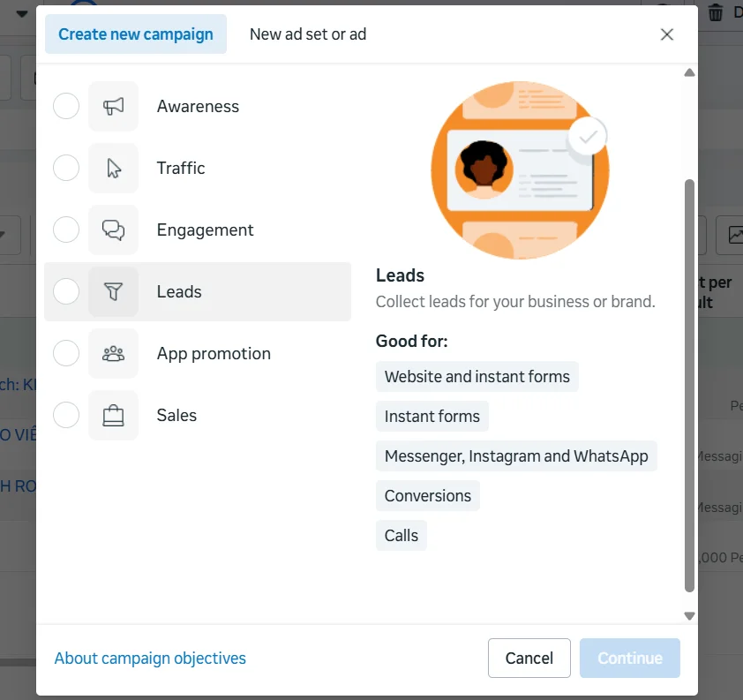Click the Awareness megaphone icon
The image size is (743, 700).
point(112,106)
